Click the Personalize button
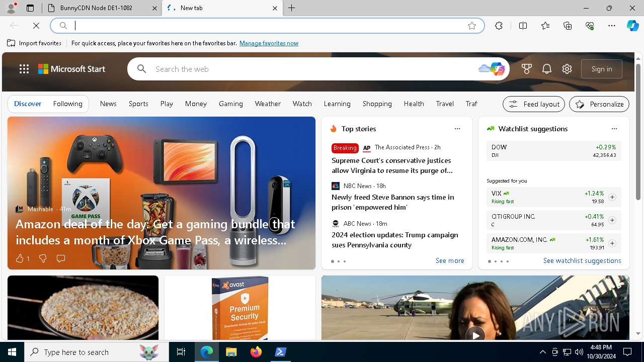Viewport: 644px width, 362px height. pos(599,104)
